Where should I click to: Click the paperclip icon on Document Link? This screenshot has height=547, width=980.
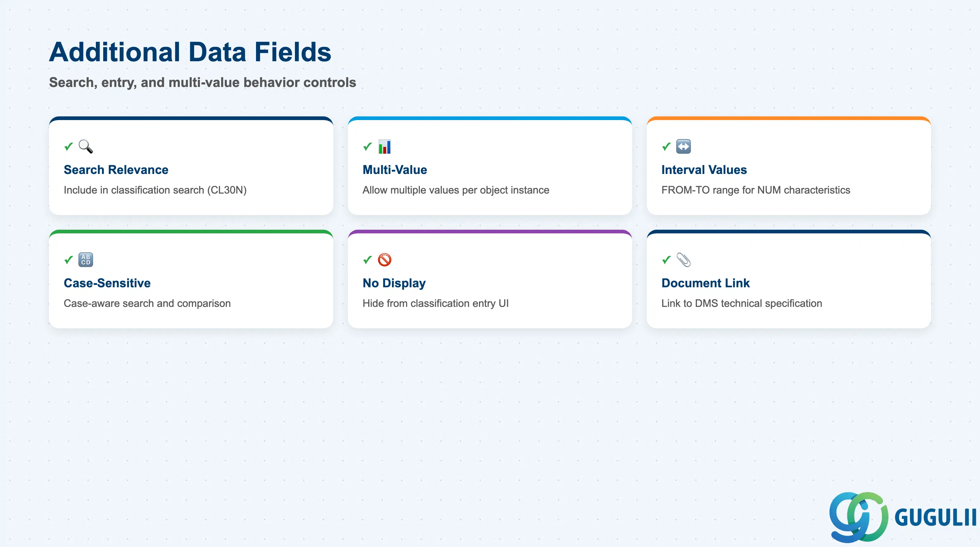[683, 260]
